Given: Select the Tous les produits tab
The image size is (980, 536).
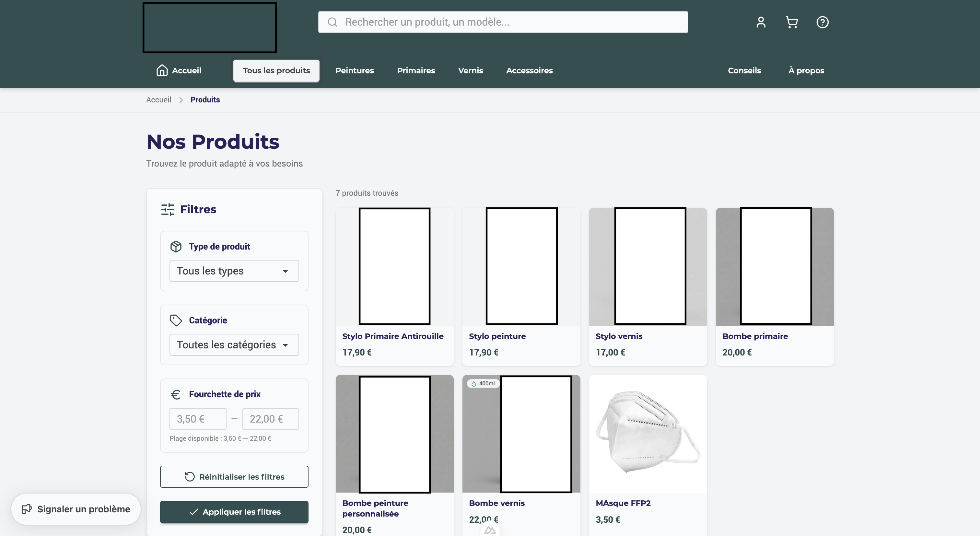Looking at the screenshot, I should coord(276,70).
